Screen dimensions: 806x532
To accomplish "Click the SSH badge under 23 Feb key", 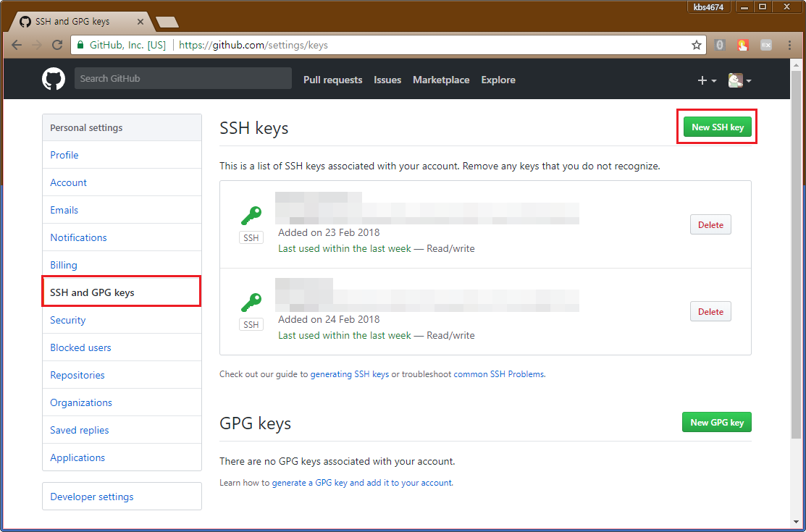I will [x=251, y=237].
